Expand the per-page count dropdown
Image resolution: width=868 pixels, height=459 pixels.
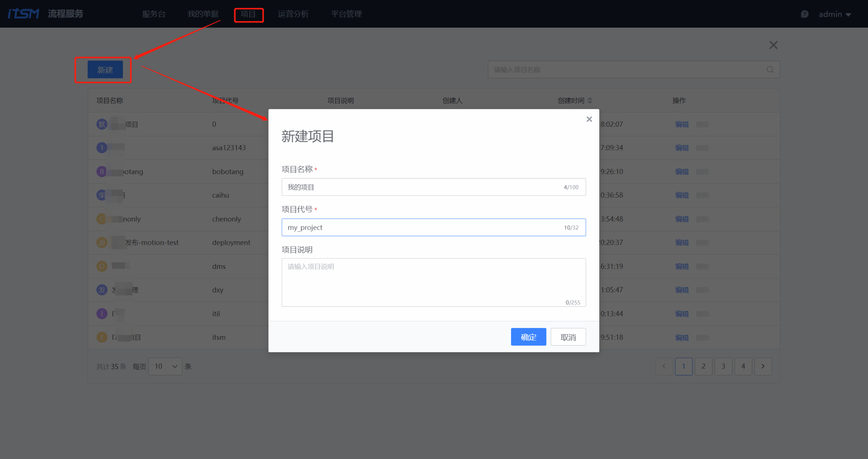(165, 366)
